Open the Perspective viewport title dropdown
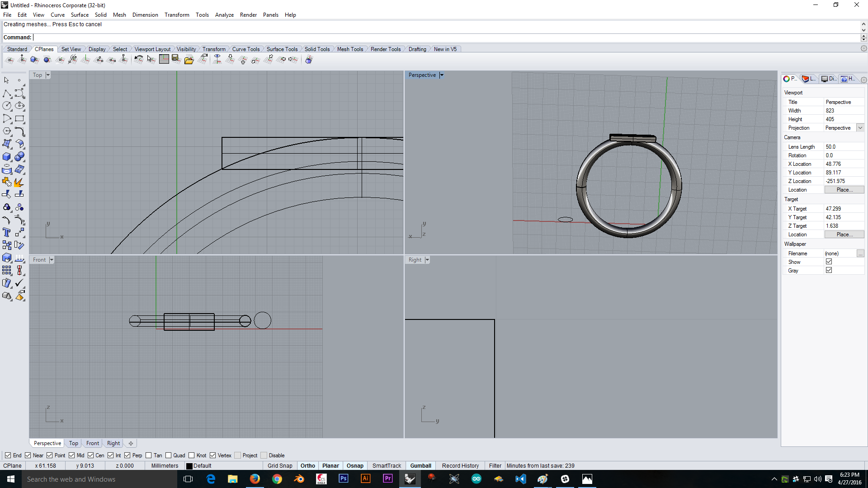868x488 pixels. 442,75
